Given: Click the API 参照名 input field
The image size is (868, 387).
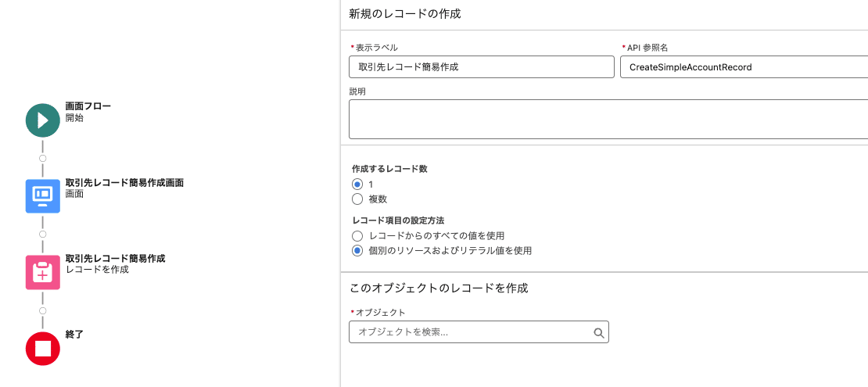Looking at the screenshot, I should click(x=744, y=67).
